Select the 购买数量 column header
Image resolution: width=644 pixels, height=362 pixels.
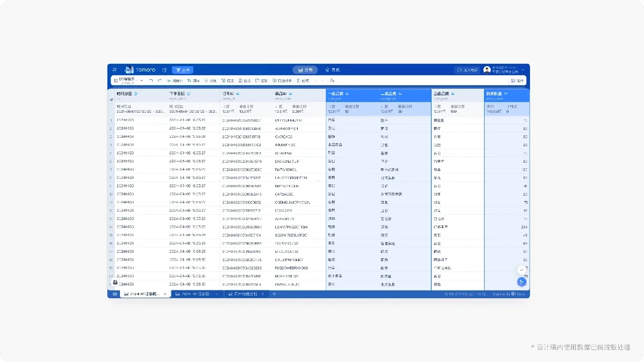(507, 95)
